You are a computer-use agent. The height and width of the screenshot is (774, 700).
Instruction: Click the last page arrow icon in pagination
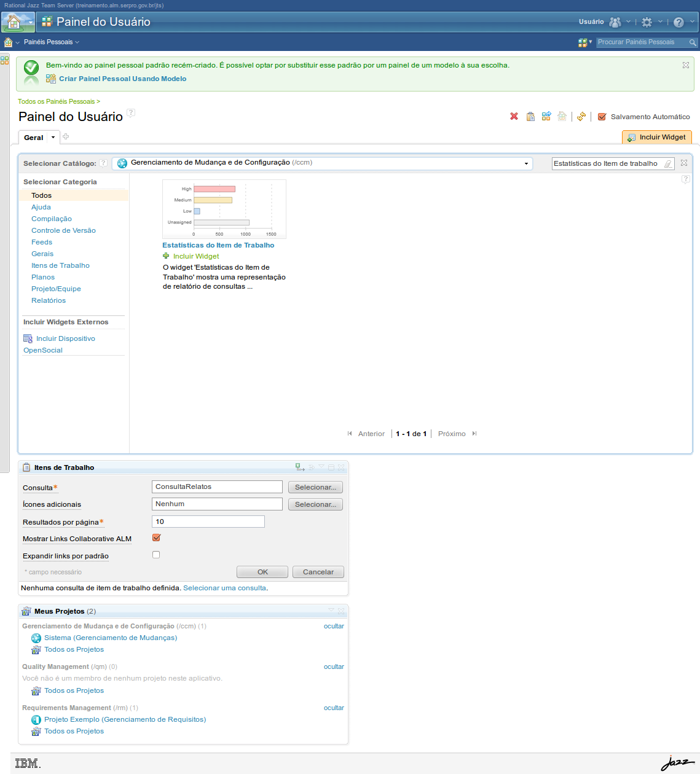[474, 434]
